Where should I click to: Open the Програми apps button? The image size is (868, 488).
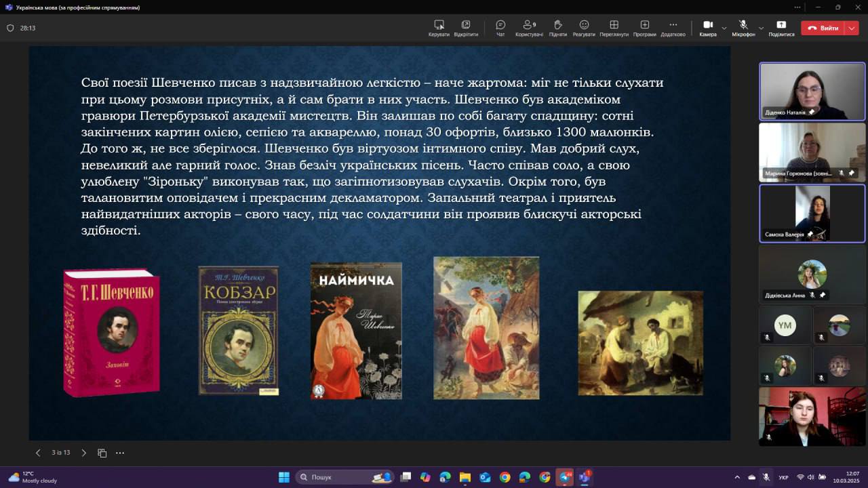click(644, 28)
